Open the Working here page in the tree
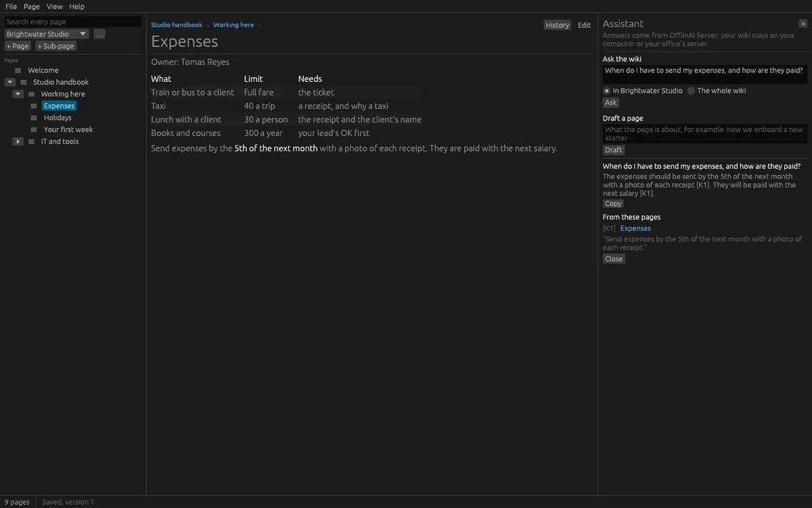The image size is (812, 508). tap(63, 94)
